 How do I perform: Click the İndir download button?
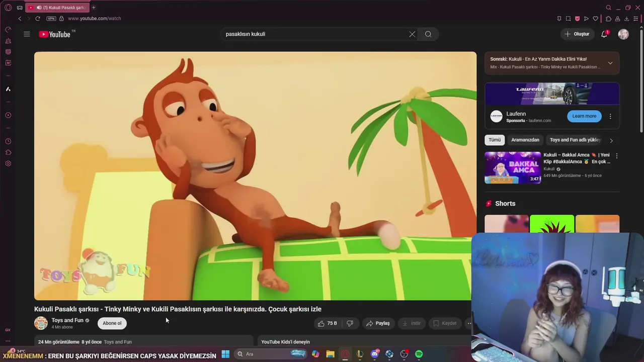pos(411,323)
